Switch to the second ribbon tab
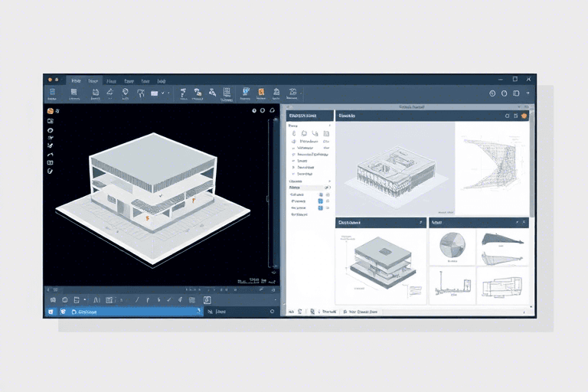This screenshot has width=588, height=392. pos(93,80)
